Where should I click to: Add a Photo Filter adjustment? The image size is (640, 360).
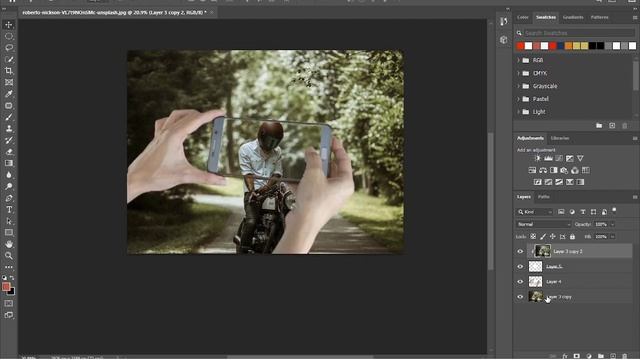tap(564, 170)
